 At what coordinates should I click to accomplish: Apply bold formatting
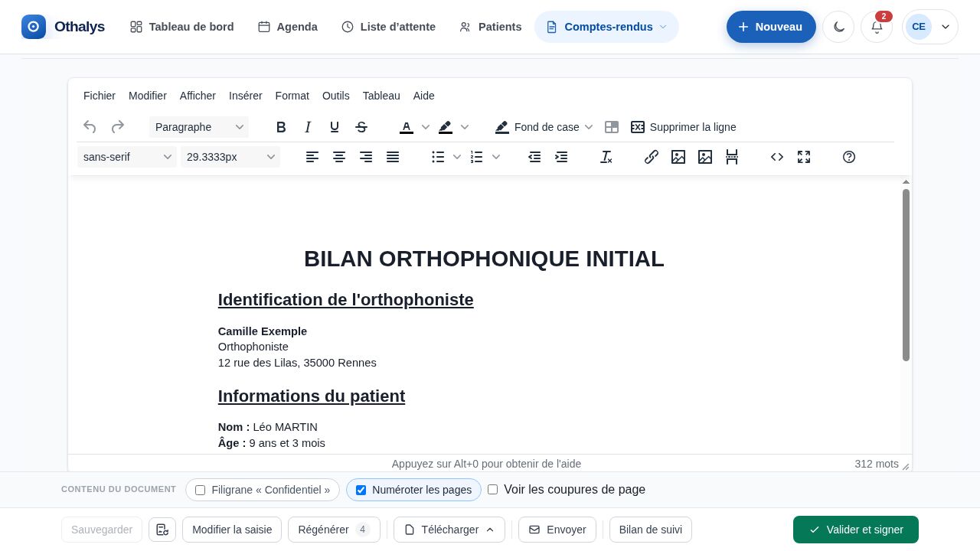[x=281, y=127]
